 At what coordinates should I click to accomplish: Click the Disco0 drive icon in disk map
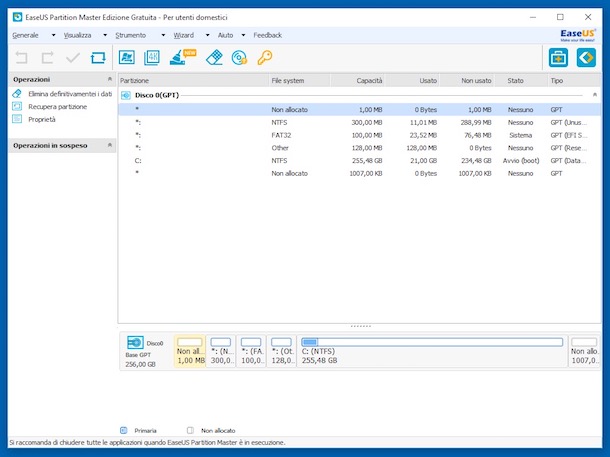pyautogui.click(x=135, y=343)
